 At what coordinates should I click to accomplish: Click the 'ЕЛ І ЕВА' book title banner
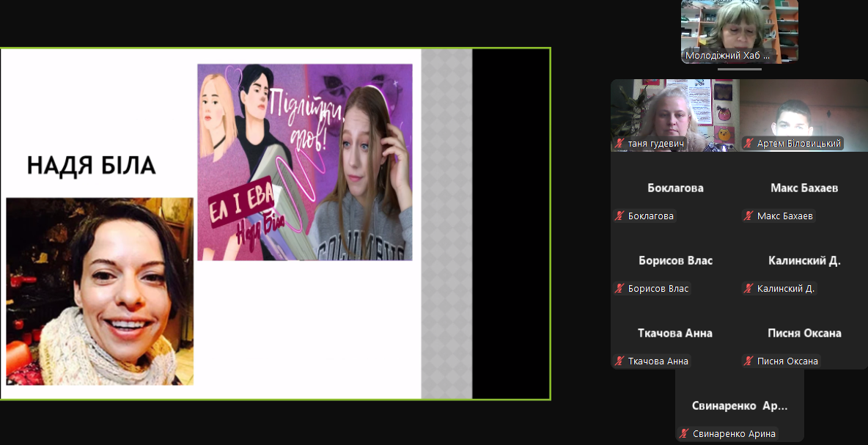[x=240, y=202]
